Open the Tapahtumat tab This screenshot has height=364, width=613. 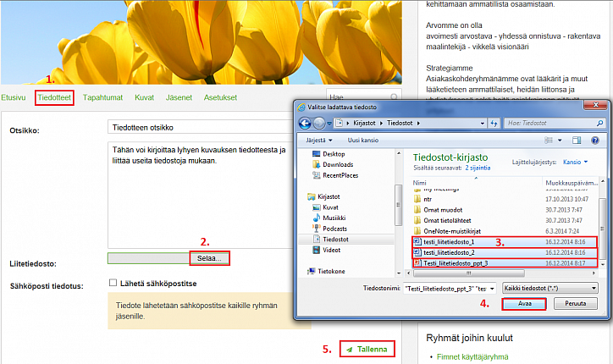coord(102,97)
